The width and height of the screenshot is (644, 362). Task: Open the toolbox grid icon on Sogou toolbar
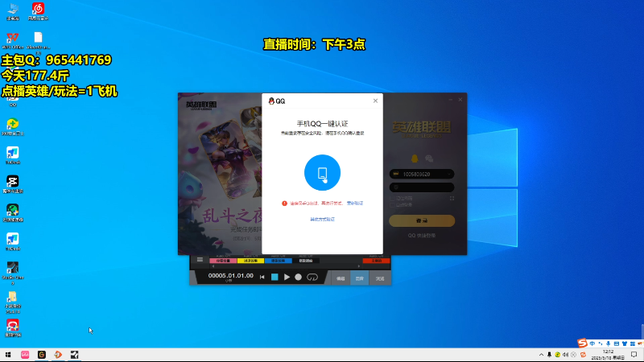633,343
